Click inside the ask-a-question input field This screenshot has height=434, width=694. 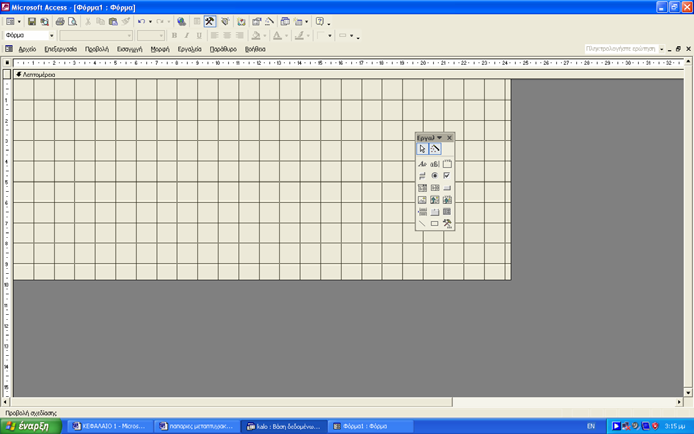(621, 49)
